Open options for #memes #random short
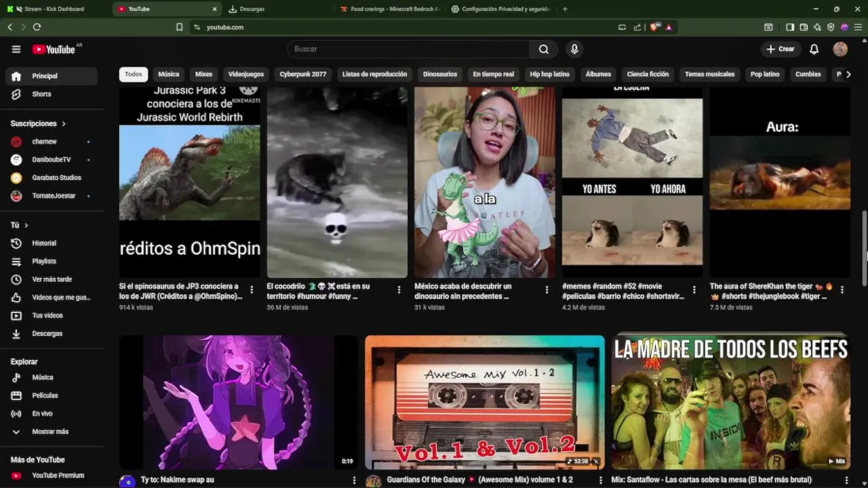The image size is (868, 488). click(x=694, y=289)
